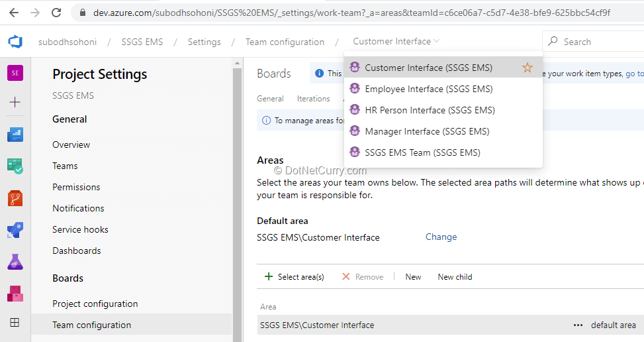Click the search magnifier icon
The height and width of the screenshot is (342, 644).
tap(553, 41)
